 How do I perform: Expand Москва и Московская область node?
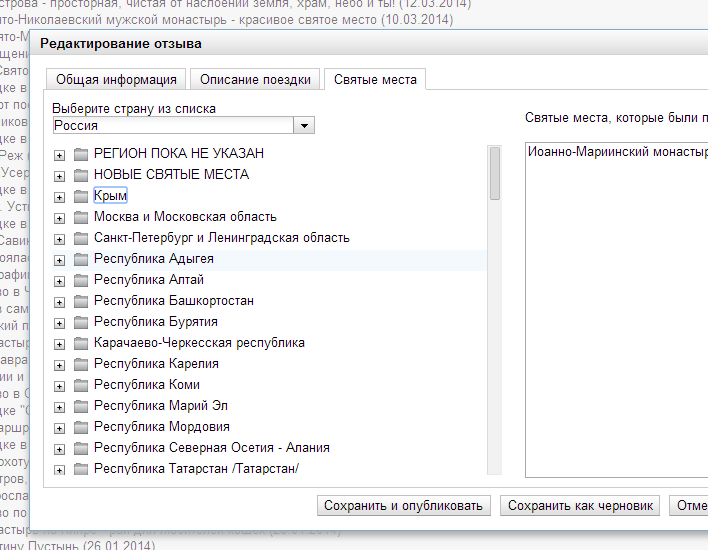[60, 218]
